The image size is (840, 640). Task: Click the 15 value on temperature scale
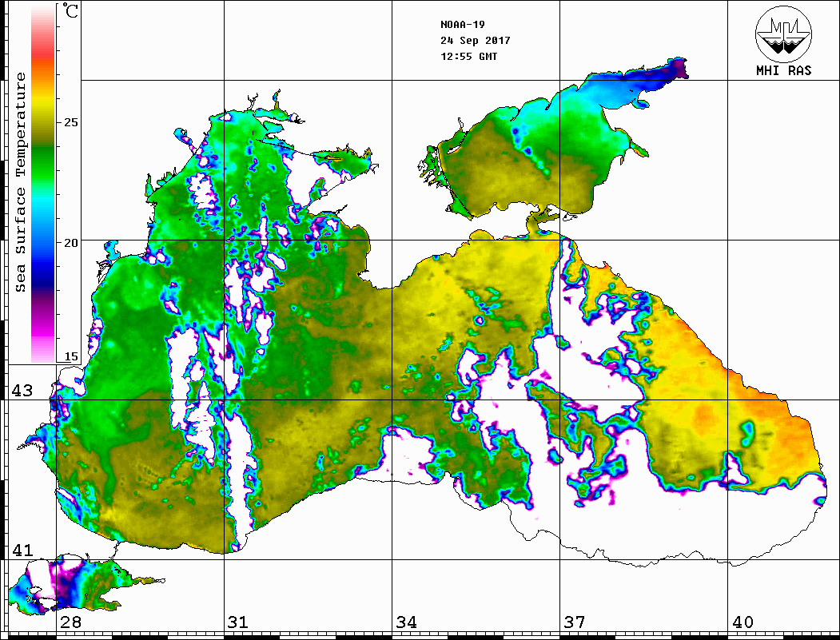coord(70,356)
